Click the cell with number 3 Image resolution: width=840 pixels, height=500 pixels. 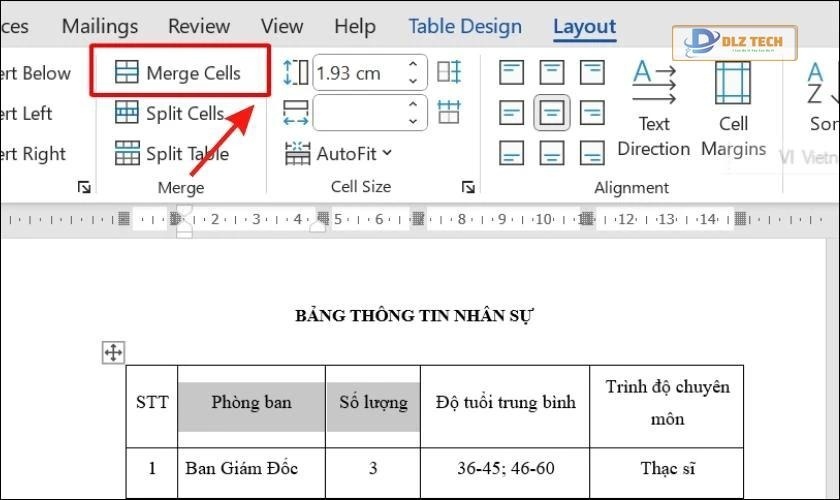[373, 472]
